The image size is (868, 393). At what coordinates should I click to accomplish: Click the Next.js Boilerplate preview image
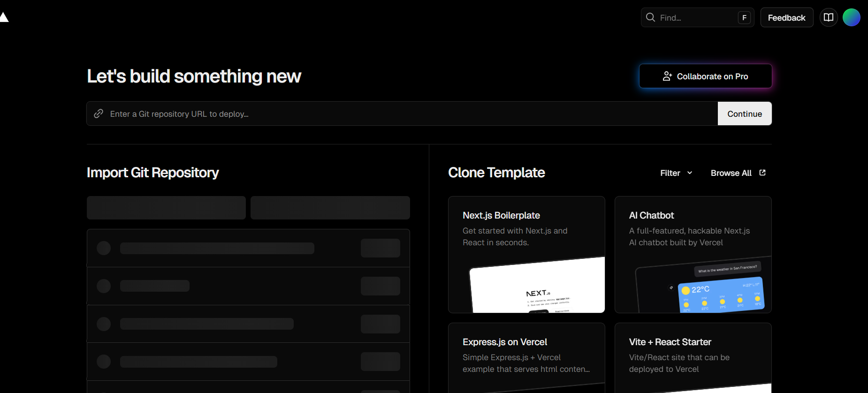tap(537, 285)
